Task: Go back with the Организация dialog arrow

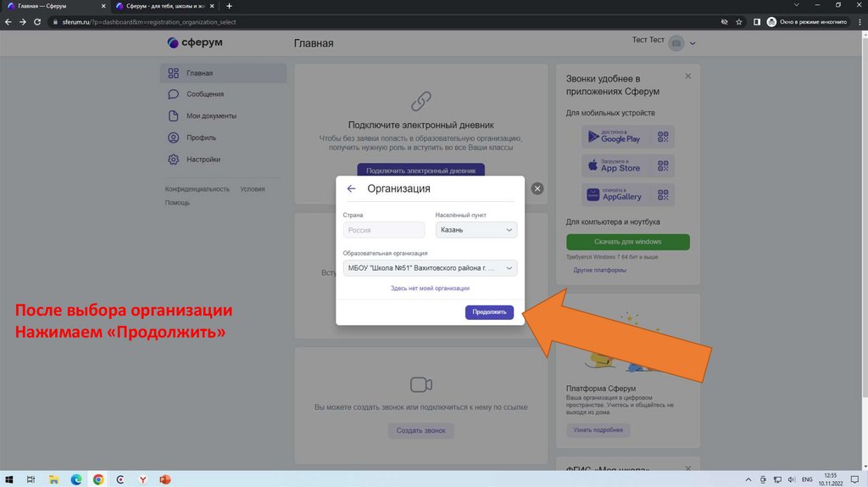Action: coord(351,189)
